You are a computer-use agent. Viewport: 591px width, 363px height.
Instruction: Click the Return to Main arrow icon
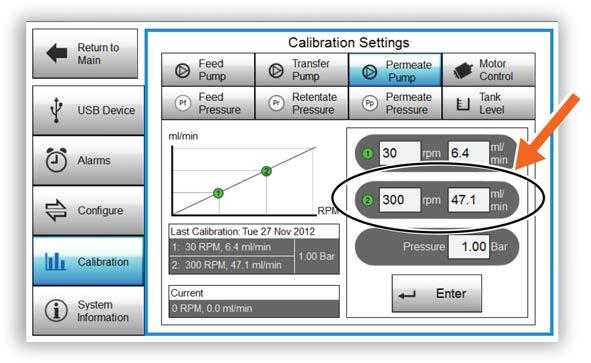(57, 53)
